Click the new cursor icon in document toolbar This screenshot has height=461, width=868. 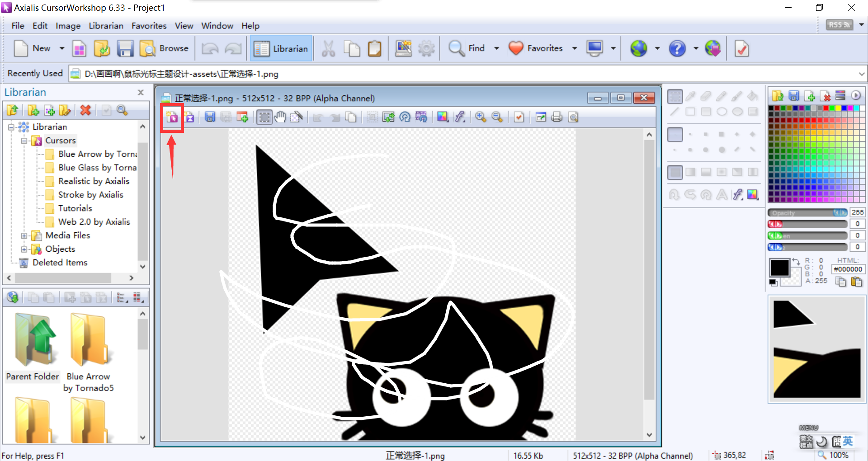[172, 118]
